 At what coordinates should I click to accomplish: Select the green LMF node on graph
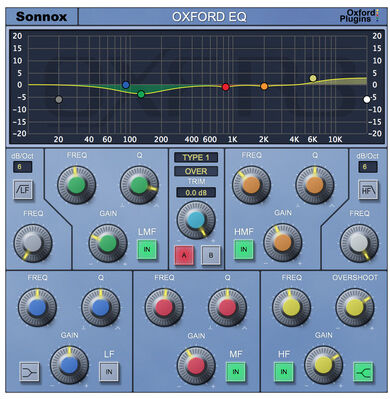(141, 94)
